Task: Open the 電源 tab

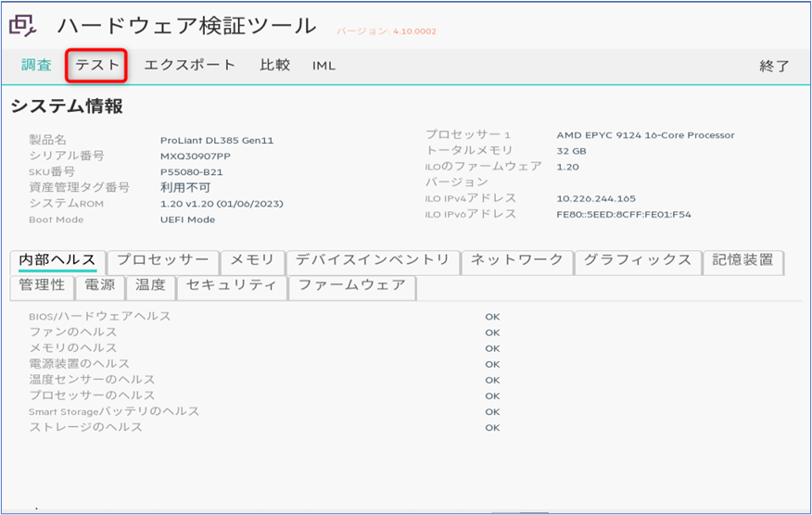Action: pyautogui.click(x=100, y=286)
